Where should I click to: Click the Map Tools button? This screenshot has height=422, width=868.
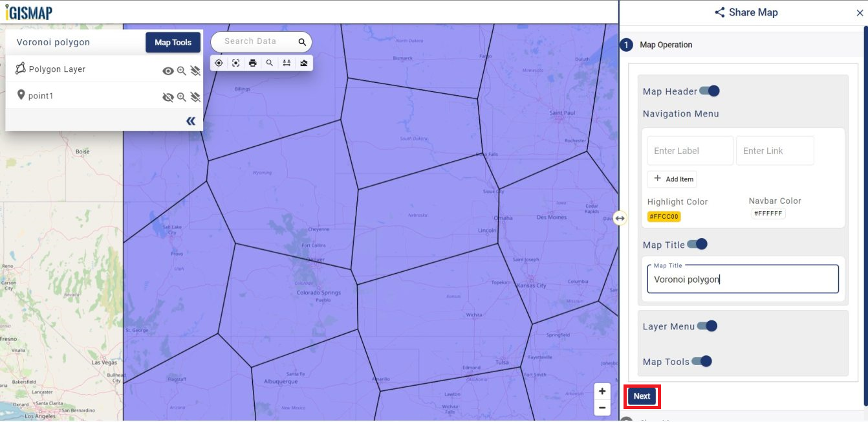click(173, 43)
